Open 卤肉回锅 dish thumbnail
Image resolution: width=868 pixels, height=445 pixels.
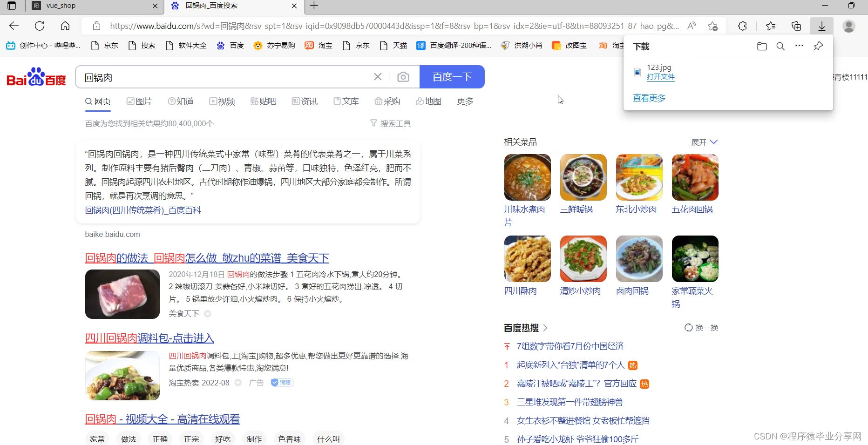(639, 259)
